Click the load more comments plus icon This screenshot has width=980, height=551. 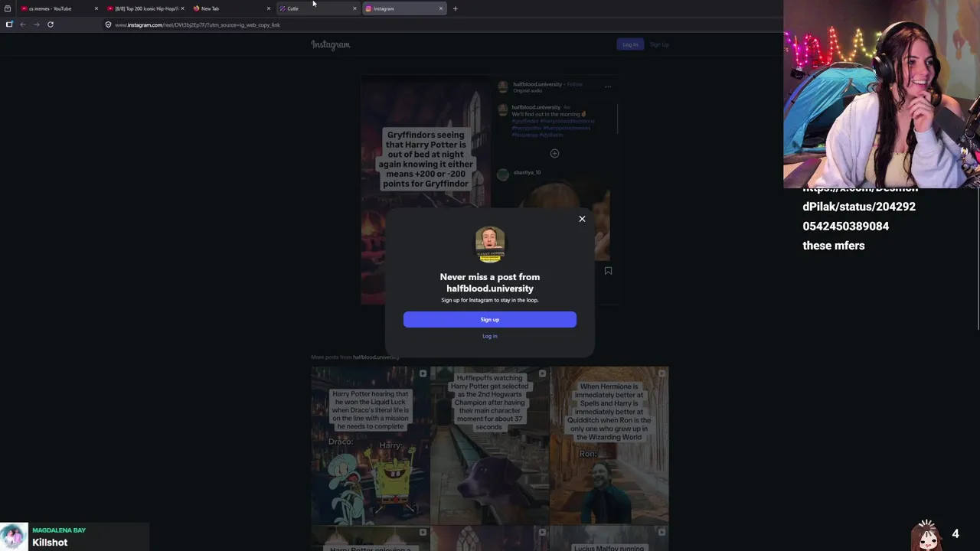(554, 153)
